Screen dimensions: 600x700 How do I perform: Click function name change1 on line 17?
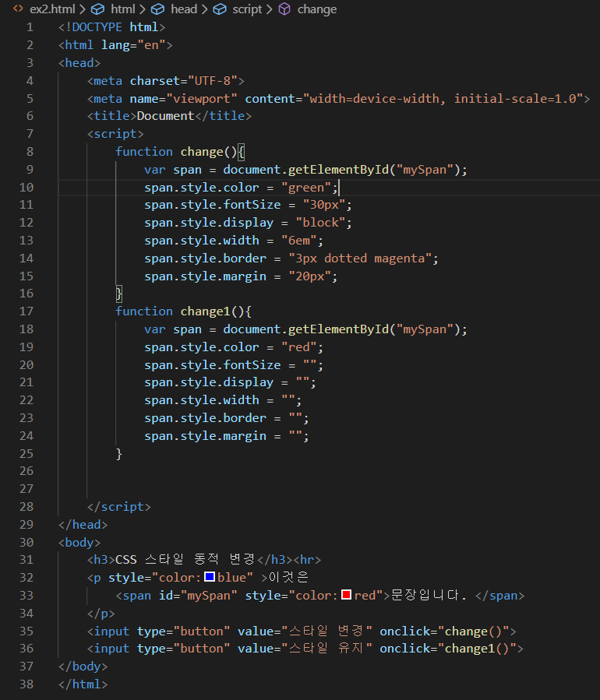(205, 311)
